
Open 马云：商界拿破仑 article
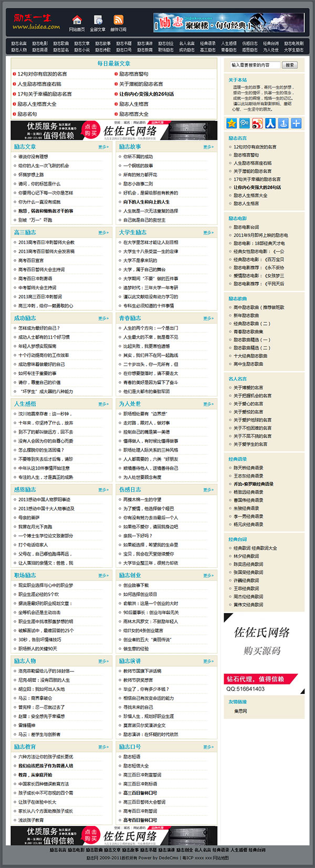click(x=35, y=698)
